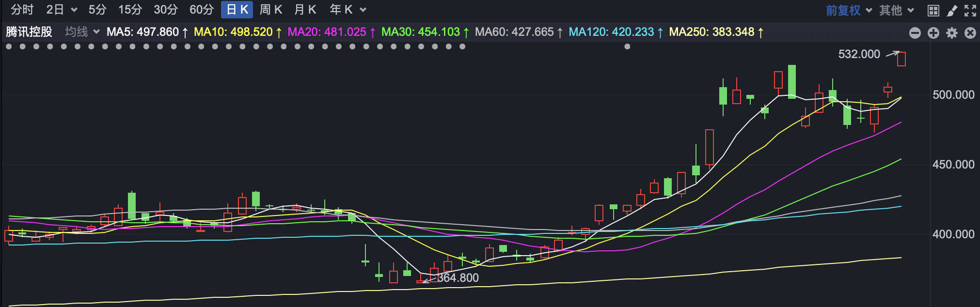This screenshot has height=307, width=980.
Task: Click the MA10: 498.520 value label
Action: point(238,32)
